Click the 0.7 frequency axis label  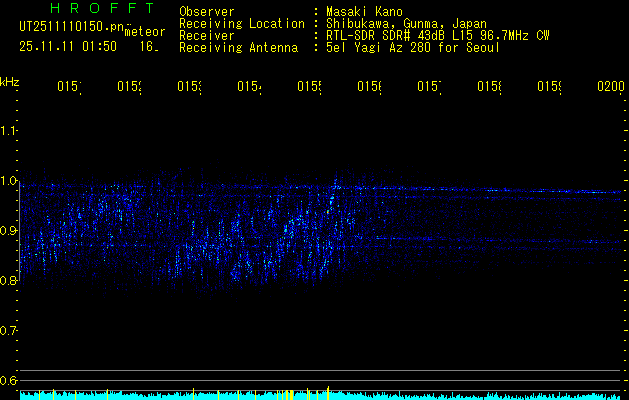9,331
